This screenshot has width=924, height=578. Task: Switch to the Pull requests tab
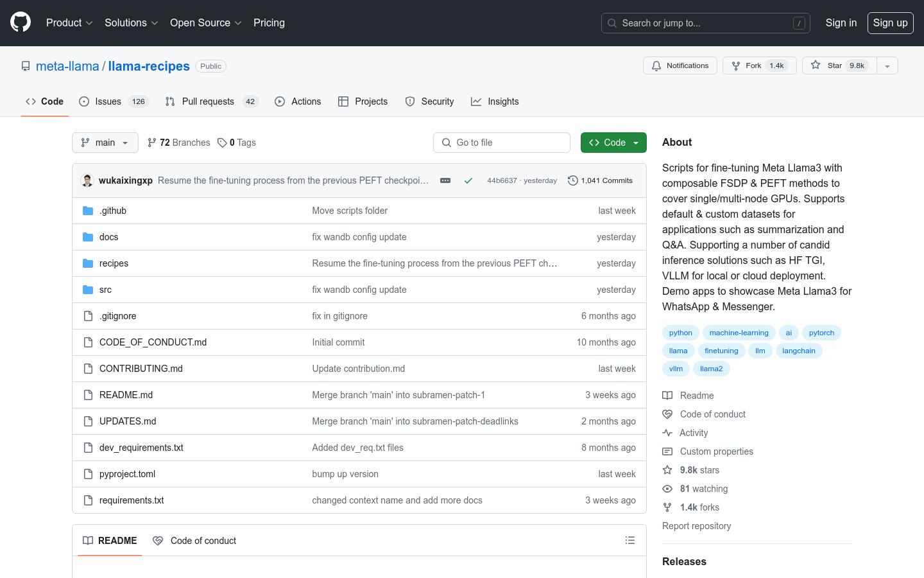212,101
